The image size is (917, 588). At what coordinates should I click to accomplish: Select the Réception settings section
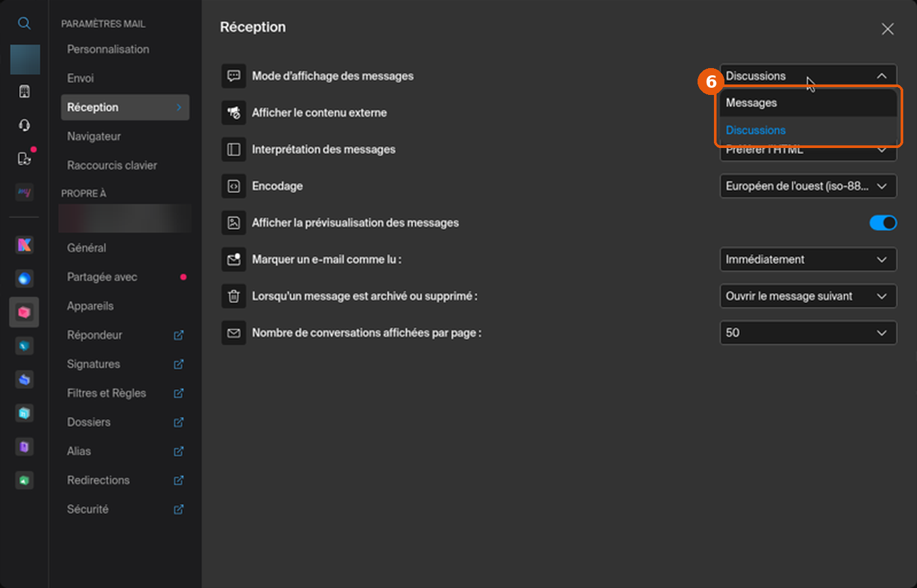(125, 107)
